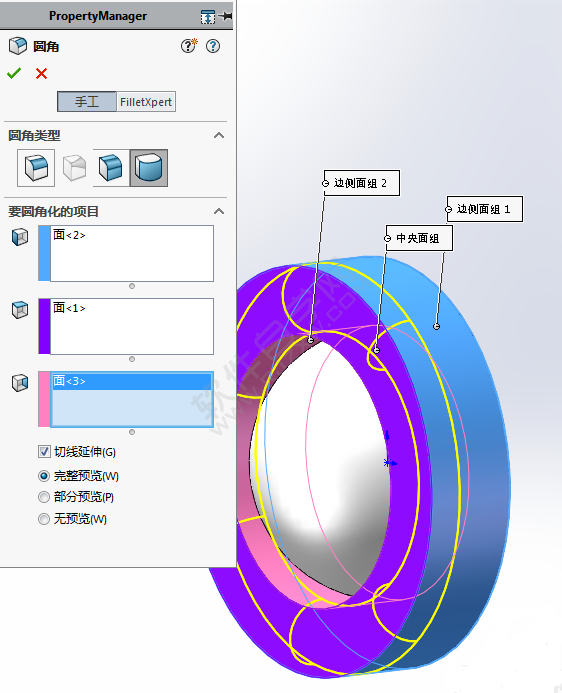The height and width of the screenshot is (693, 562).
Task: Select the full round fillet type
Action: coord(149,168)
